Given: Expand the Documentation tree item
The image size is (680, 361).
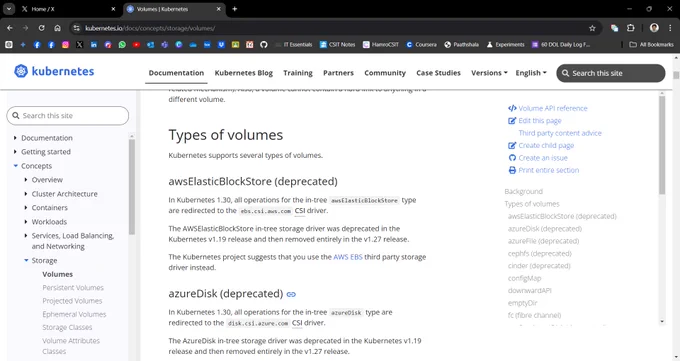Looking at the screenshot, I should point(15,138).
